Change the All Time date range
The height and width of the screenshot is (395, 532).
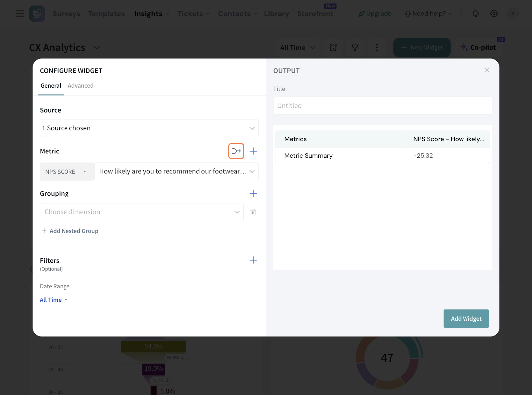(54, 300)
